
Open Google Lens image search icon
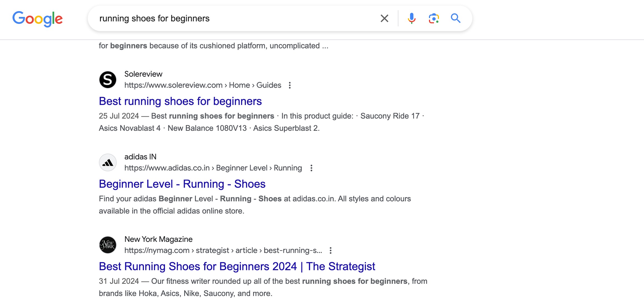(x=434, y=18)
